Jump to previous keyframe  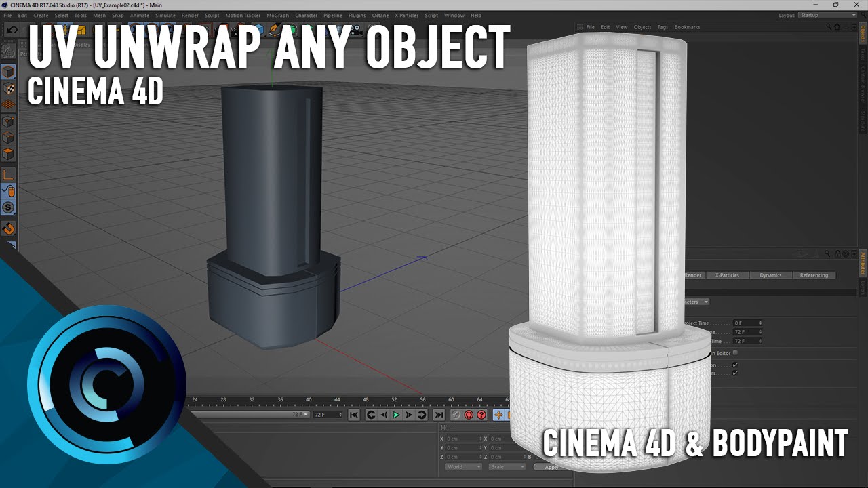tap(371, 415)
